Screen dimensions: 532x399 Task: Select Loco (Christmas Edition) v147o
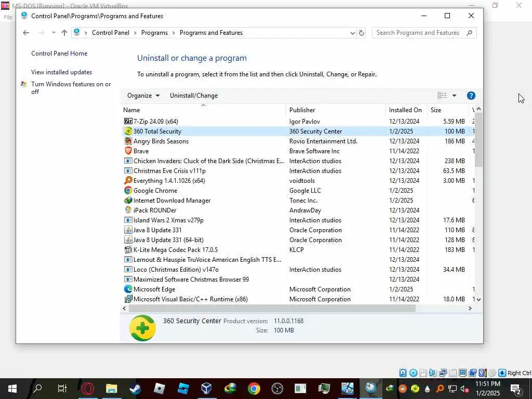click(x=176, y=270)
